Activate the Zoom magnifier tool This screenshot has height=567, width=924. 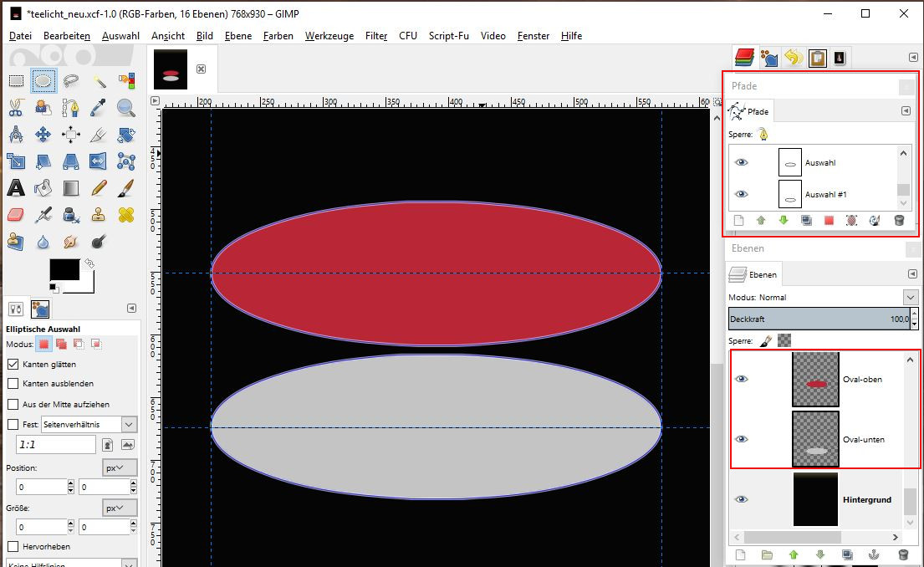pyautogui.click(x=126, y=107)
